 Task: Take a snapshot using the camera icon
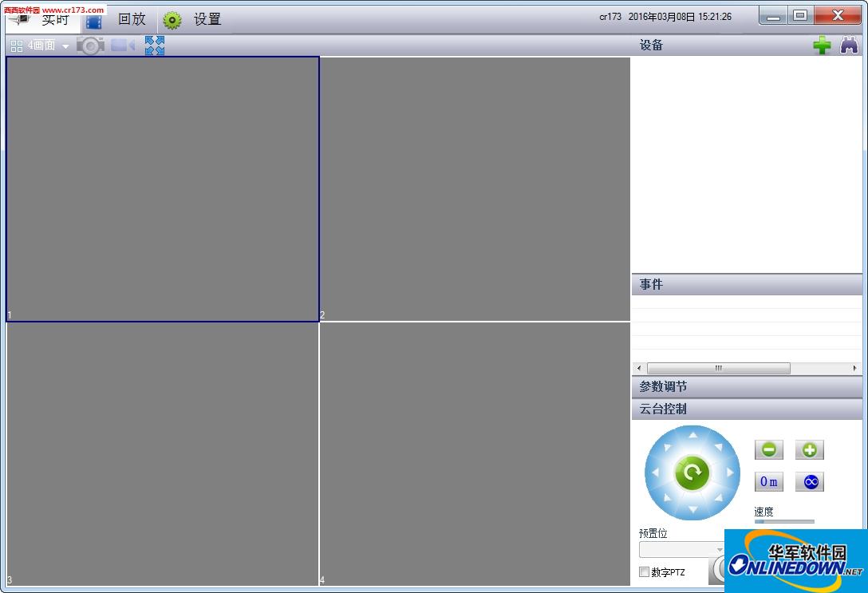click(x=90, y=45)
